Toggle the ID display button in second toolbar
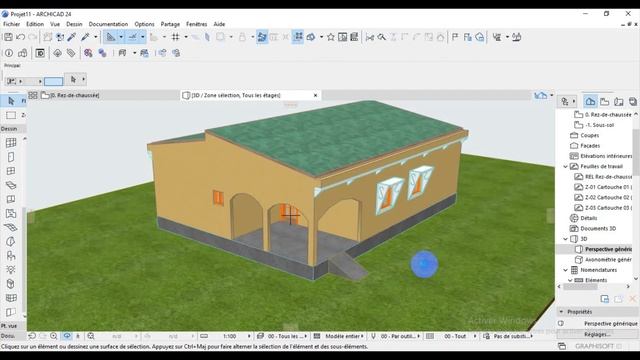640x360 pixels. point(40,53)
